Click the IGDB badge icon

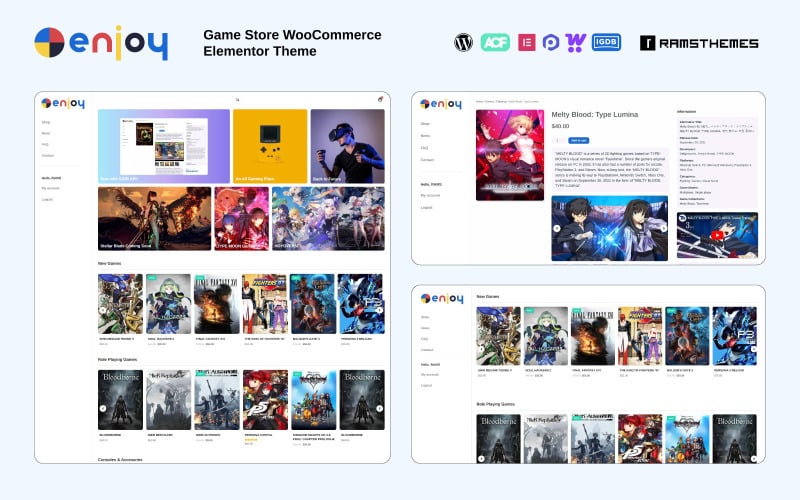pos(607,42)
